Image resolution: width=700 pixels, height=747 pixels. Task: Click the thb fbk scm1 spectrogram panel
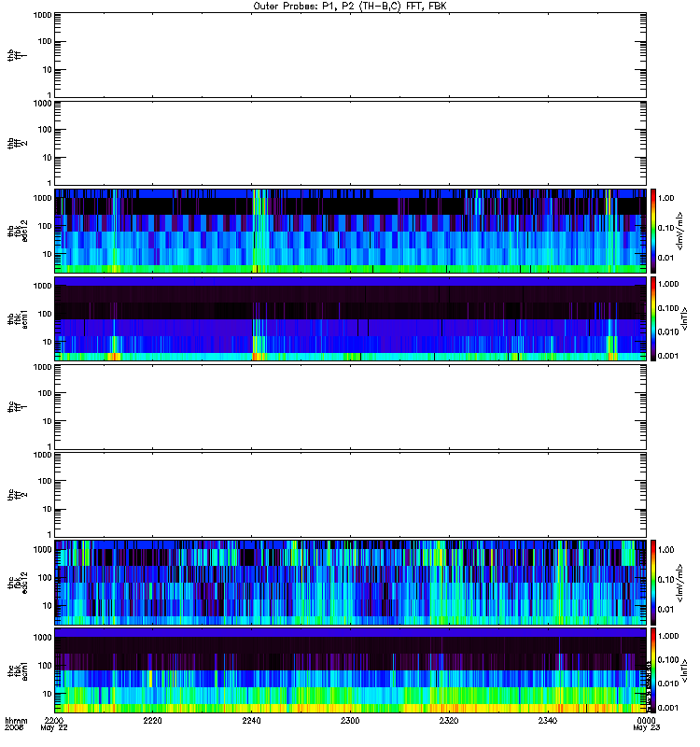point(350,318)
